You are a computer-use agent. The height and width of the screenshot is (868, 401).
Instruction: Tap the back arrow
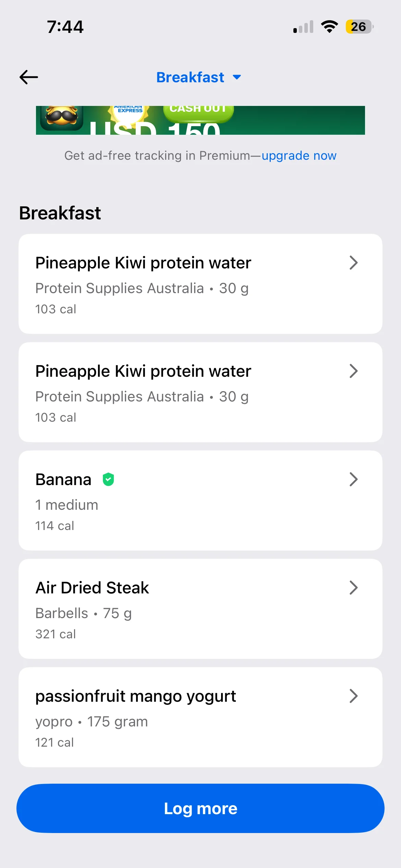tap(29, 77)
